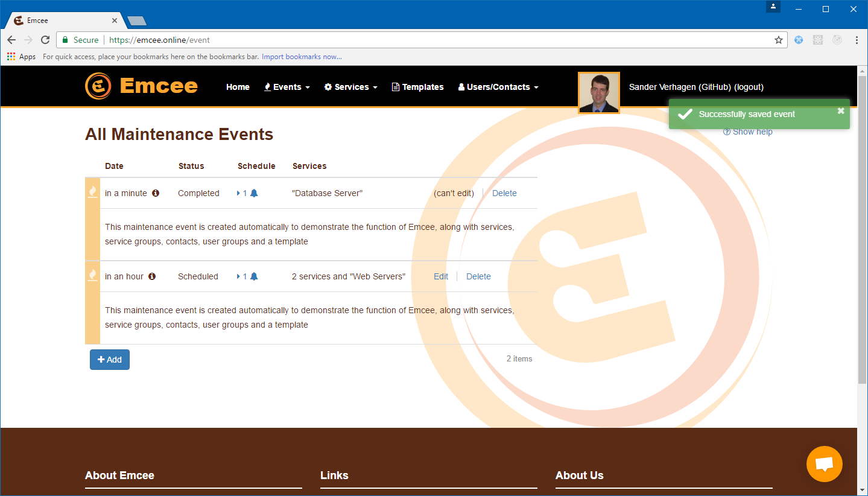Reload the page with browser refresh button
The width and height of the screenshot is (868, 496).
(45, 40)
